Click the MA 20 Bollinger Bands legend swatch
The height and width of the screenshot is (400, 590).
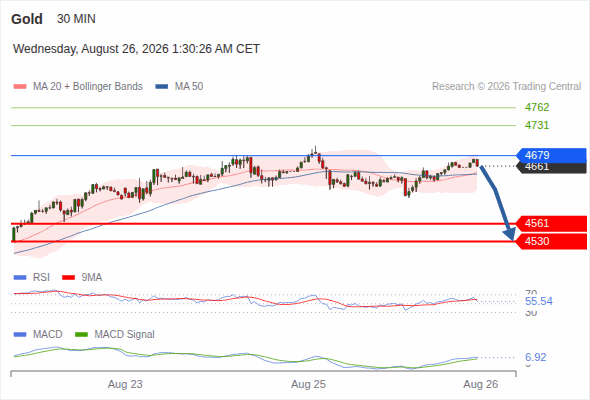pos(20,87)
